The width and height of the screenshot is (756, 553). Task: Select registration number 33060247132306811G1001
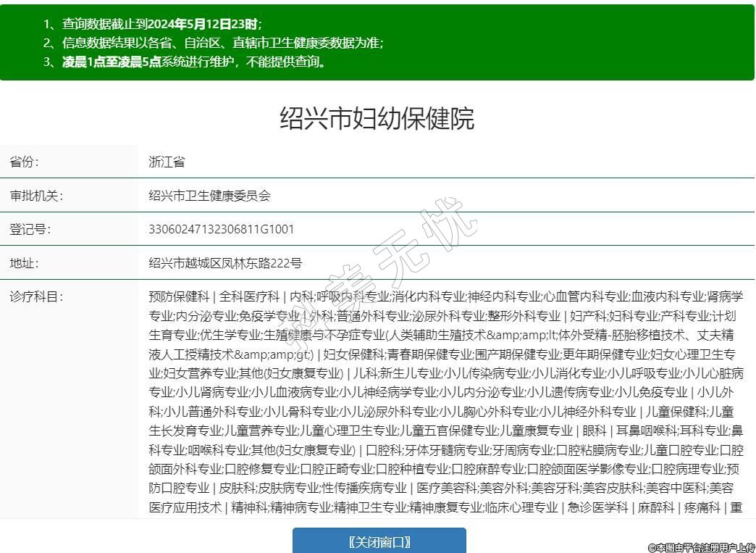221,229
